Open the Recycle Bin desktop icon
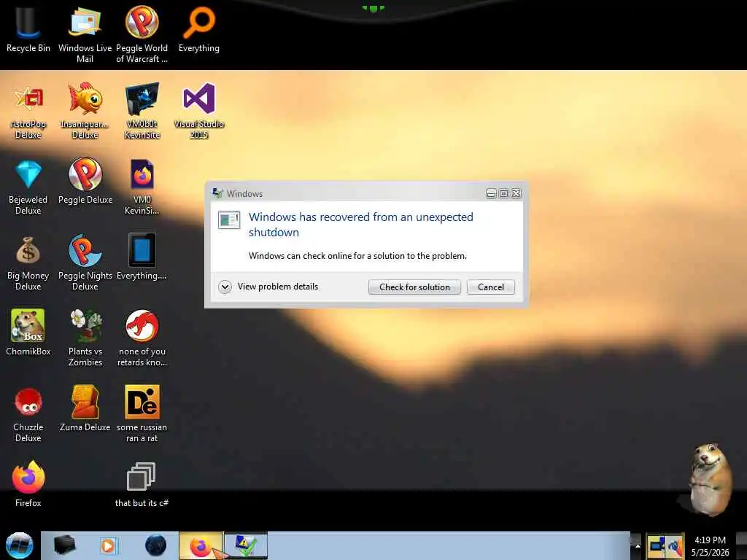The height and width of the screenshot is (560, 747). [28, 28]
